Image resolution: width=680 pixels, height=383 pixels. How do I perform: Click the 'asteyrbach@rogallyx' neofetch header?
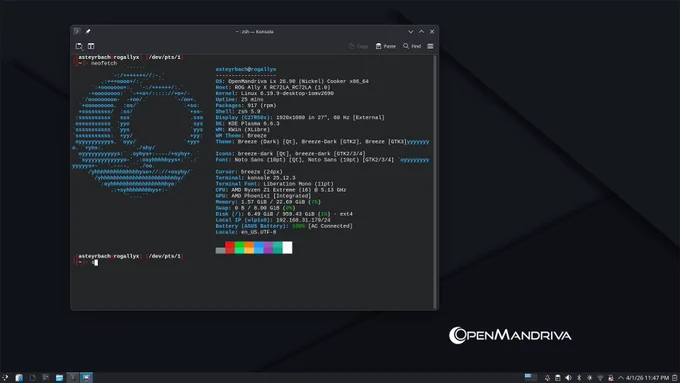pyautogui.click(x=246, y=69)
